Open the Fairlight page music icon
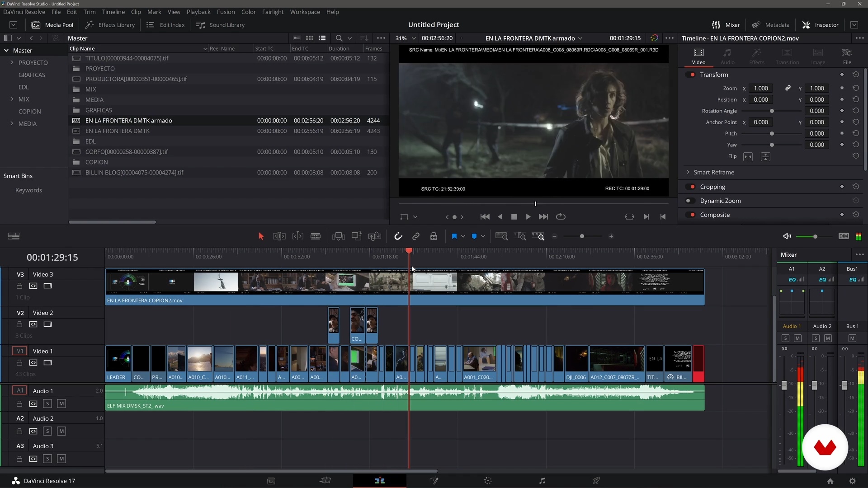The height and width of the screenshot is (488, 868). pos(542,481)
